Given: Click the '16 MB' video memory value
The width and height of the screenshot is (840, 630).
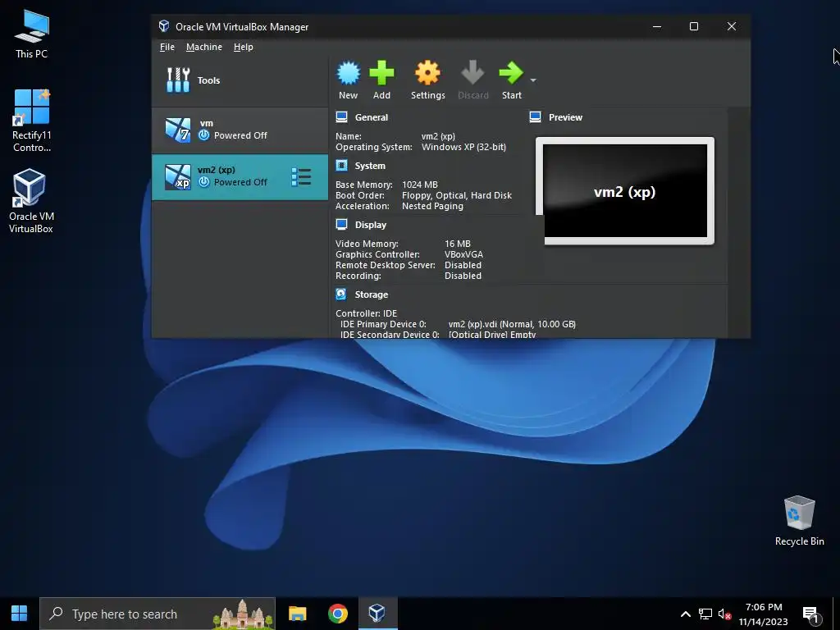Looking at the screenshot, I should pos(458,244).
